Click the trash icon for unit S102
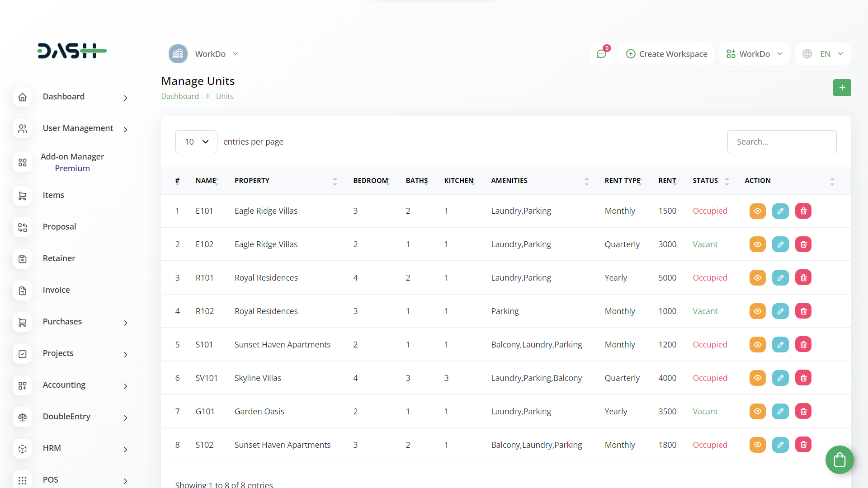Screen dimensions: 868x488 click(803, 445)
